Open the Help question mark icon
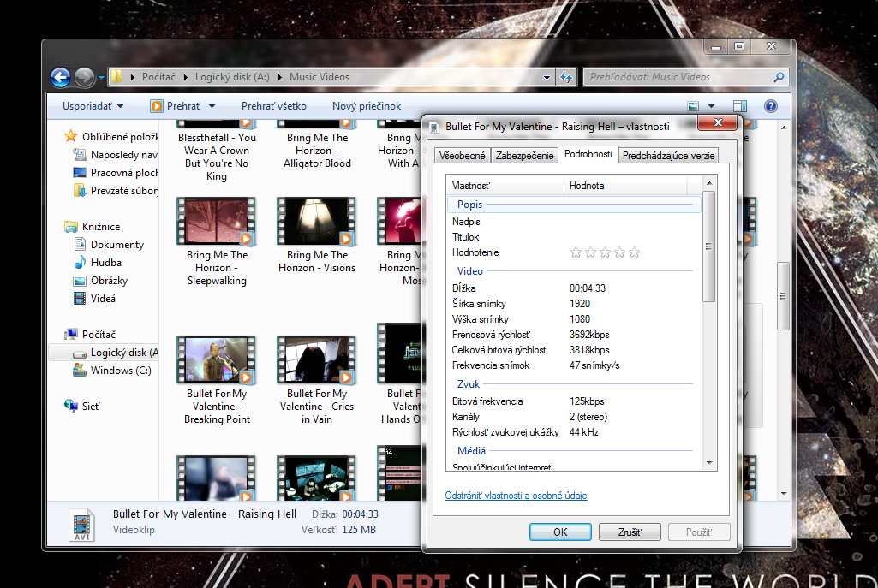This screenshot has height=588, width=878. point(770,107)
